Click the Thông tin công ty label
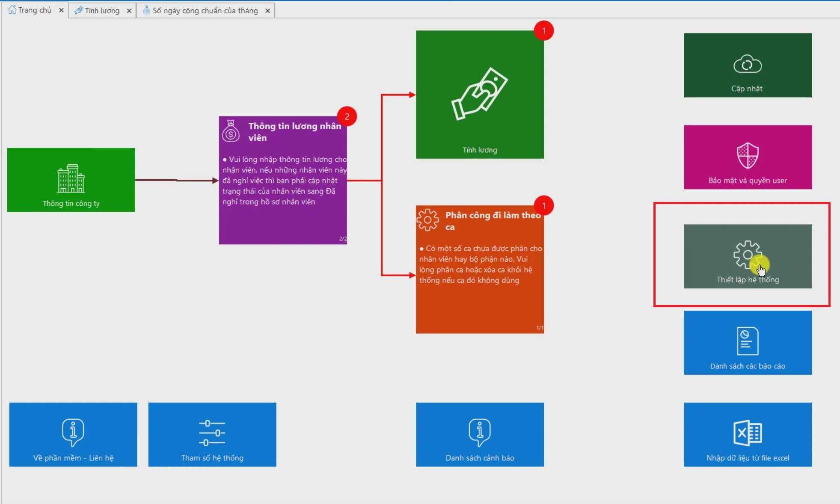 [71, 204]
